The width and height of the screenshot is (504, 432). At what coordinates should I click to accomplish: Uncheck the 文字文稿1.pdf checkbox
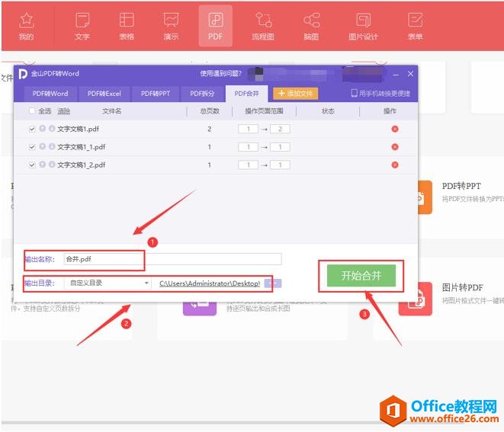(32, 129)
